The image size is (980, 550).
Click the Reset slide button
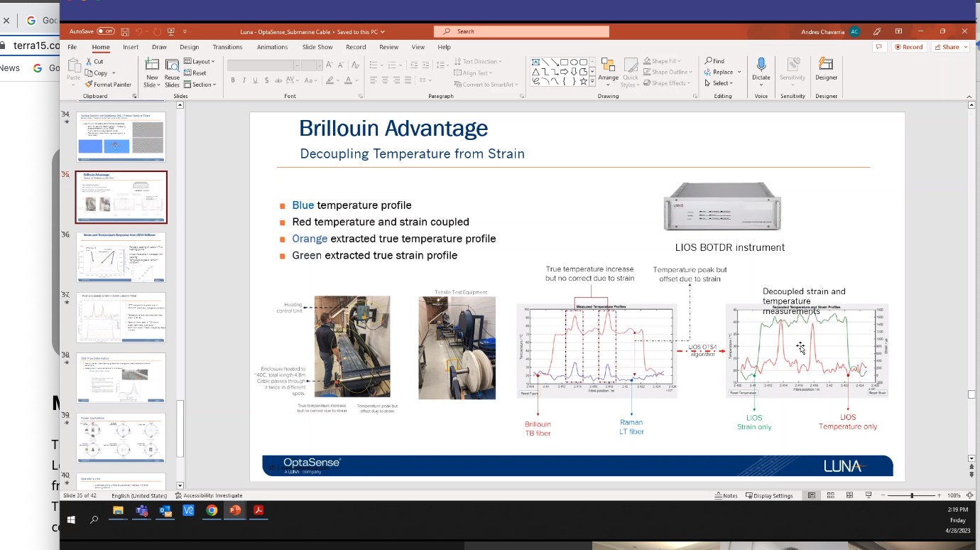pyautogui.click(x=195, y=73)
